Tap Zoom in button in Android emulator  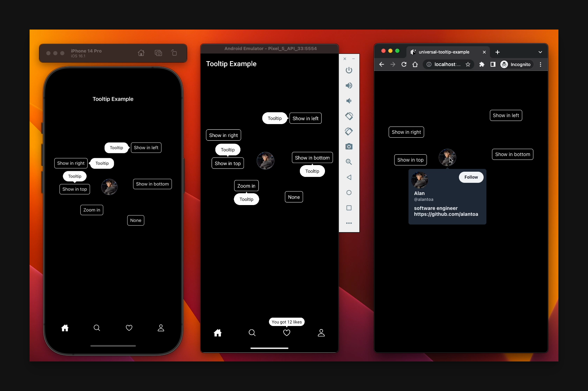pos(246,186)
